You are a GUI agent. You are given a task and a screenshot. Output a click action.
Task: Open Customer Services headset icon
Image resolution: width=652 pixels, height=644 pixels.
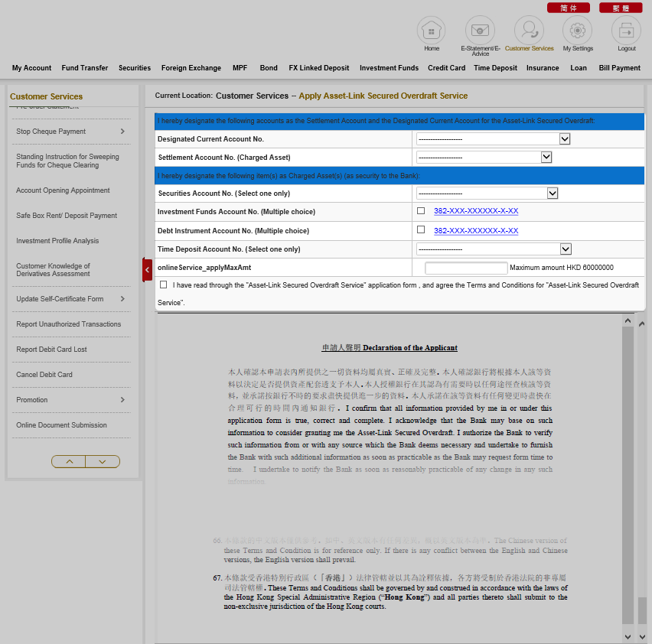coord(529,31)
